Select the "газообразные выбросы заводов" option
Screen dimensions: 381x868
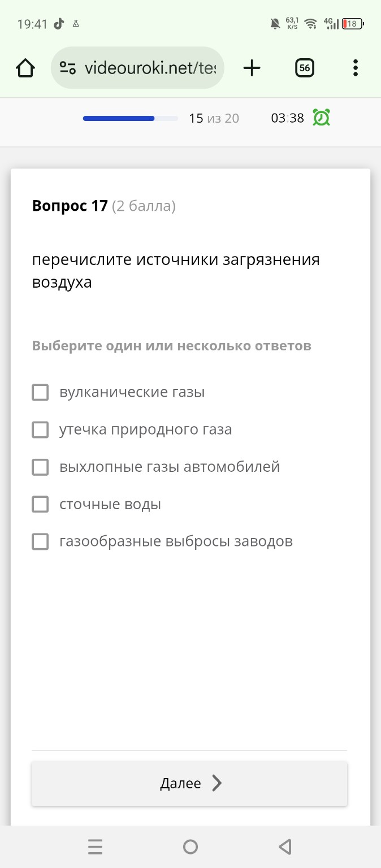pyautogui.click(x=40, y=541)
